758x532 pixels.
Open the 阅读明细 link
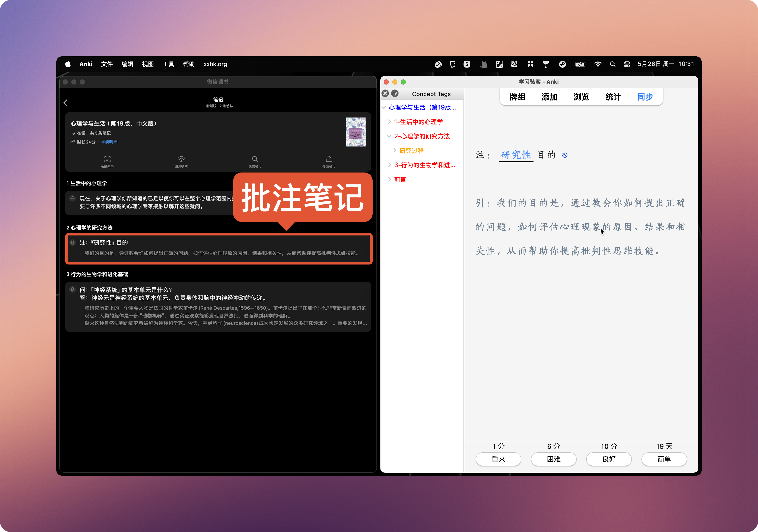coord(109,142)
